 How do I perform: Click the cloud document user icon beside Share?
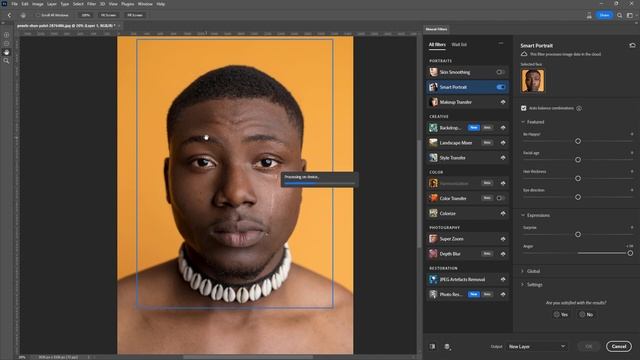589,15
